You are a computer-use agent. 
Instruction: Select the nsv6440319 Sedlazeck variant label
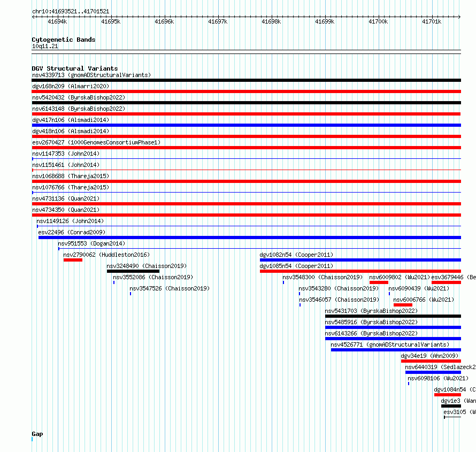[x=440, y=367]
